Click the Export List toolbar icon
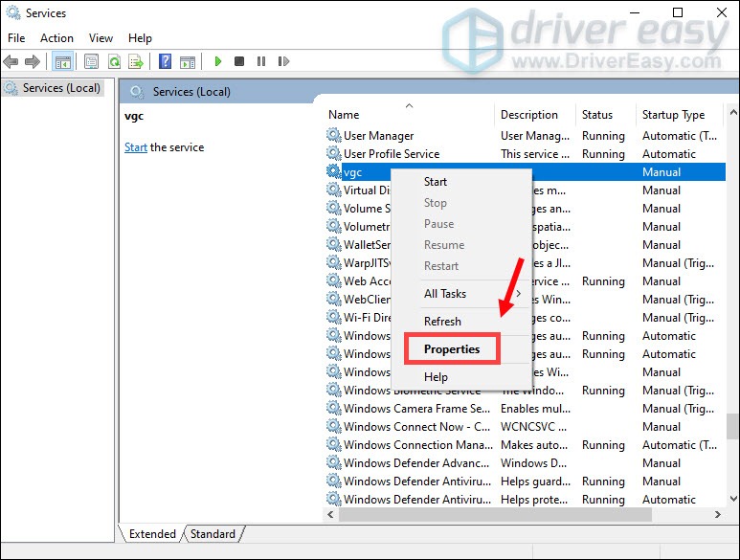 (136, 62)
